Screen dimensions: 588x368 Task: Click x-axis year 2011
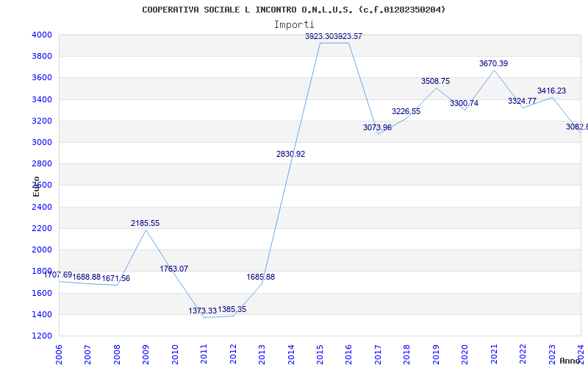204,355
